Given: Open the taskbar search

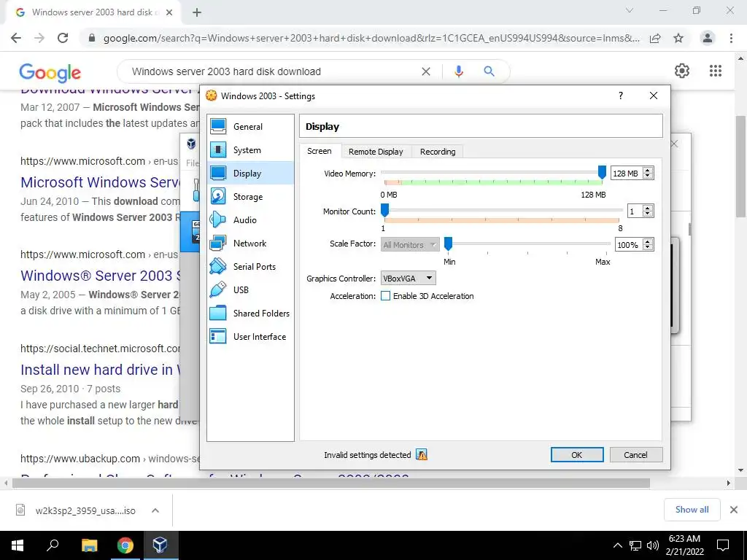Looking at the screenshot, I should point(53,545).
